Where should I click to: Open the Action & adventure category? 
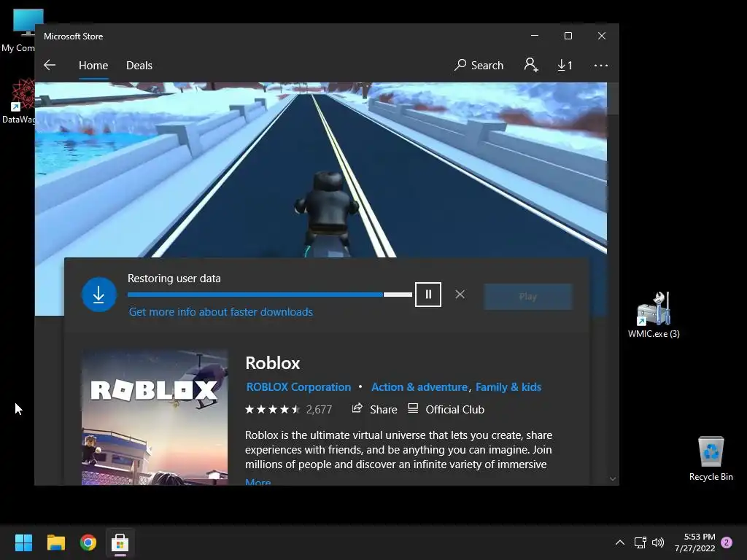pyautogui.click(x=419, y=386)
